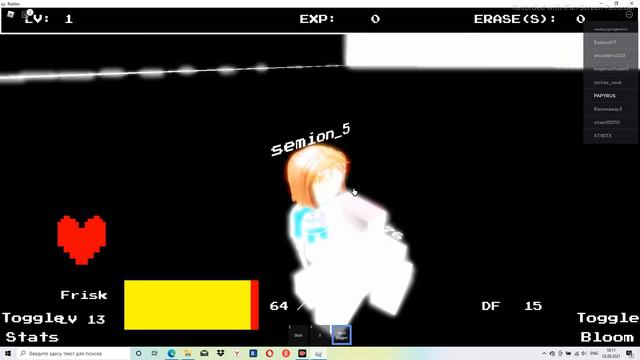Screen dimensions: 640x360
Task: Open volume control in the system tray
Action: [x=584, y=353]
